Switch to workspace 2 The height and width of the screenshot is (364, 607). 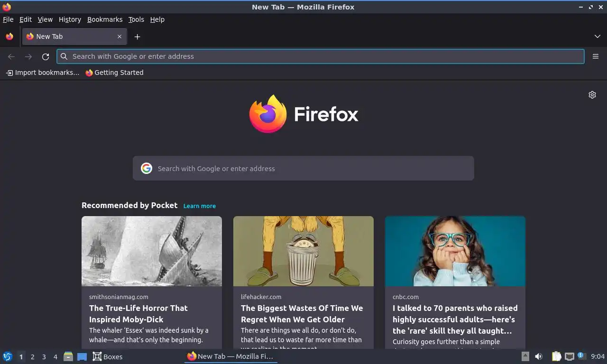pyautogui.click(x=32, y=356)
